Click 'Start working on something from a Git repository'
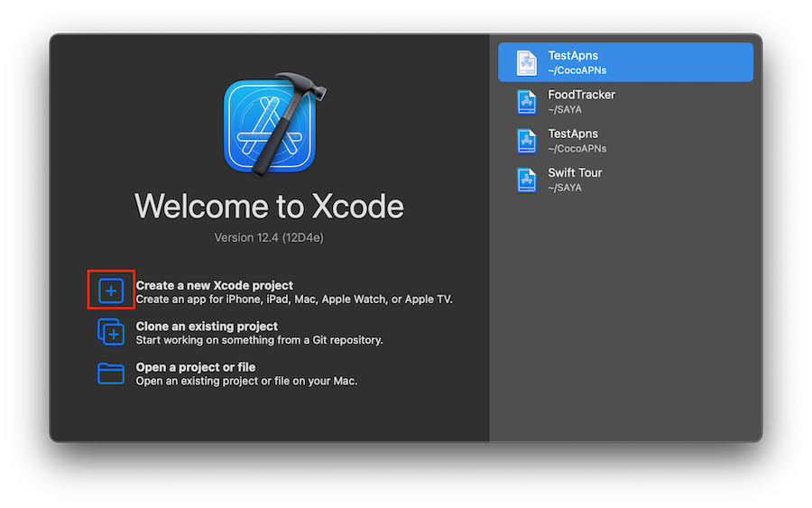 (x=260, y=340)
